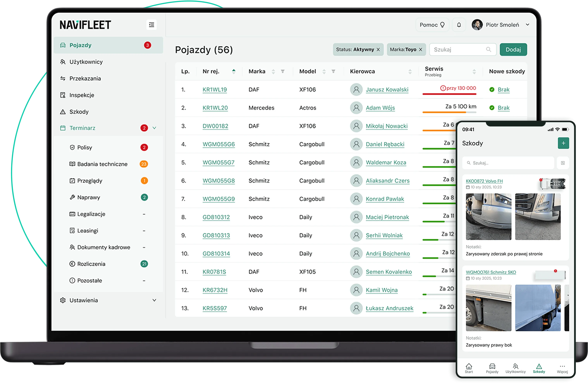This screenshot has width=588, height=384.
Task: Open the Piotr Smoleń user dropdown
Action: (500, 25)
